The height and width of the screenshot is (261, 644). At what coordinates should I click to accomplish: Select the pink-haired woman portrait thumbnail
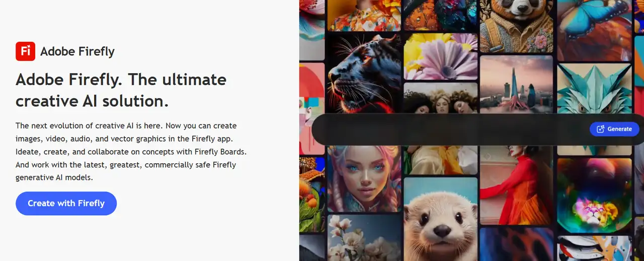(x=364, y=179)
